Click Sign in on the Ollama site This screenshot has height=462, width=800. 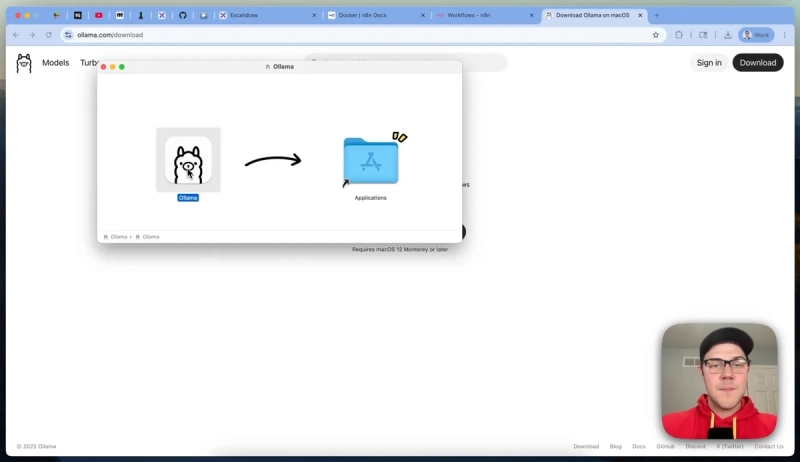point(709,63)
